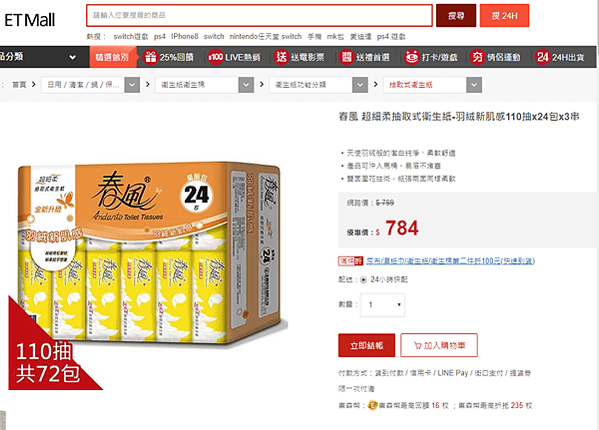Screen dimensions: 599x430
Task: Click the 25%回饋 gift icon
Action: [150, 57]
